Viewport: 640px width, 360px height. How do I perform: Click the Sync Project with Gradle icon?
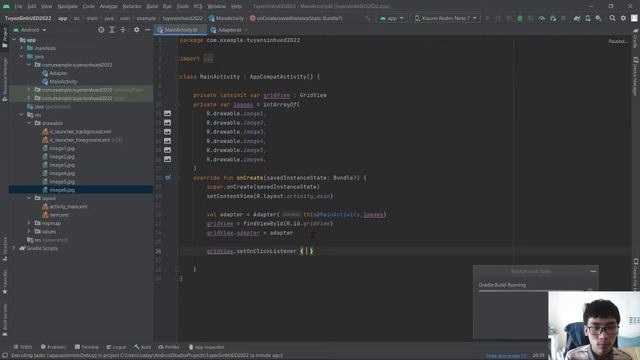(577, 18)
